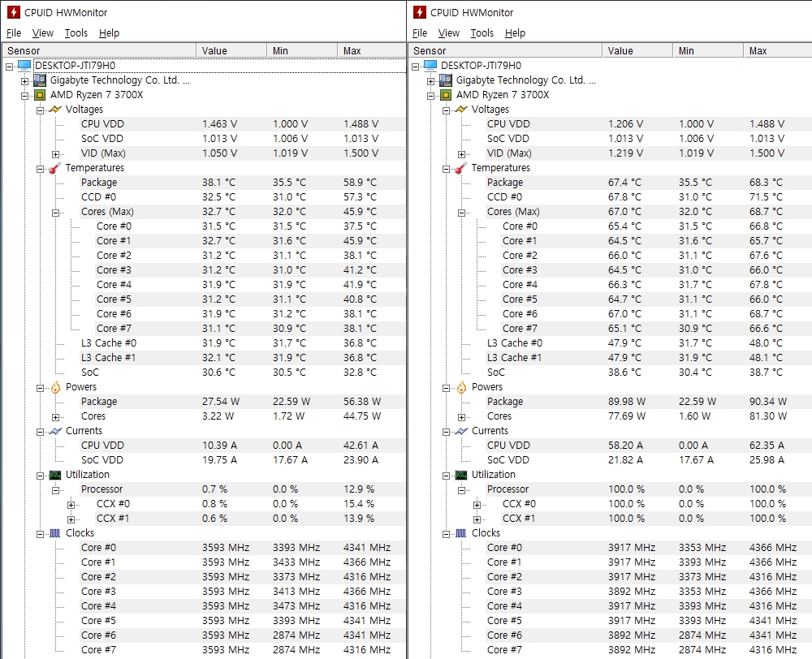This screenshot has width=812, height=659.
Task: Click Sensor column header in left window
Action: [x=99, y=51]
